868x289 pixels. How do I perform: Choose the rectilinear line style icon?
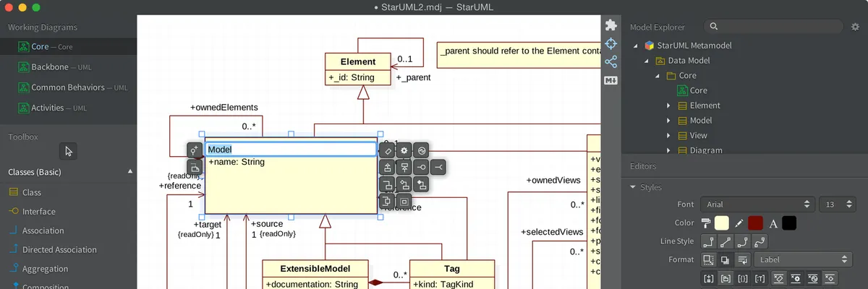tap(709, 241)
